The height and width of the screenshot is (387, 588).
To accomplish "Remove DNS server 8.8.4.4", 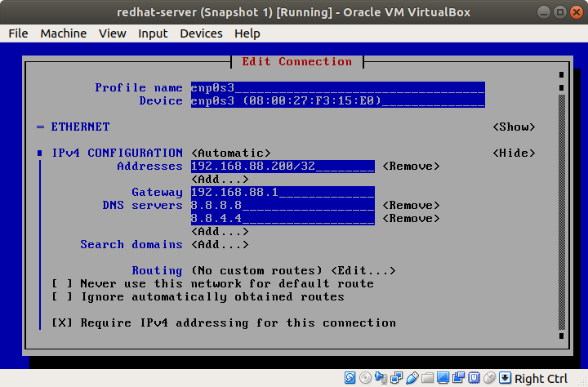I will (x=411, y=218).
